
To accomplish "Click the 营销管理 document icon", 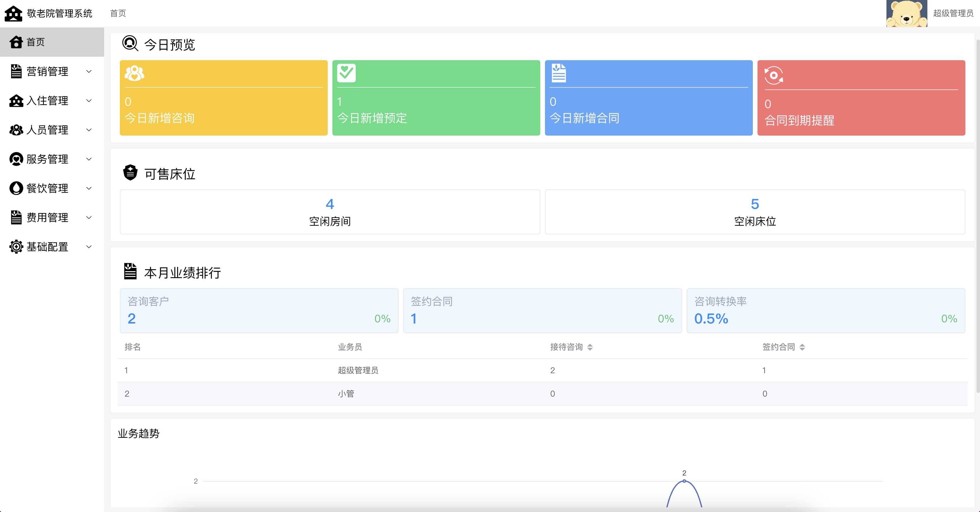I will [16, 71].
